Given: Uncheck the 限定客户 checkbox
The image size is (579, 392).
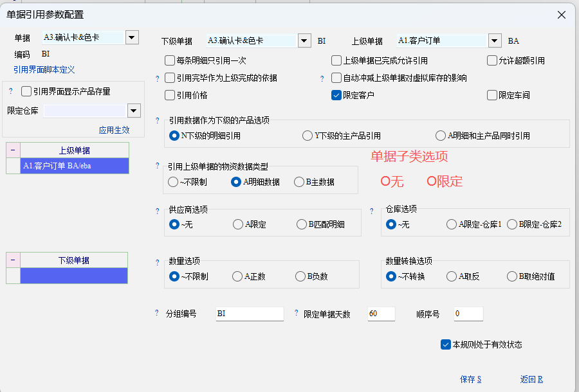Looking at the screenshot, I should click(x=336, y=95).
